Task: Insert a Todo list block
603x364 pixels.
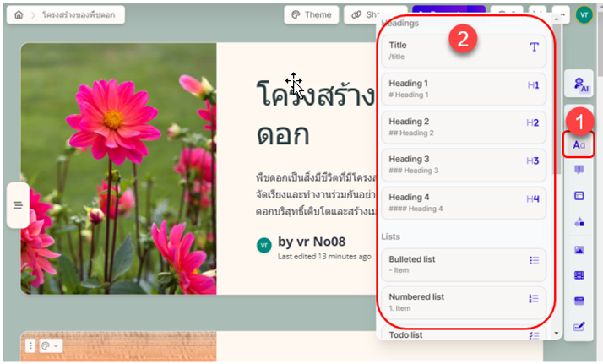Action: point(464,333)
